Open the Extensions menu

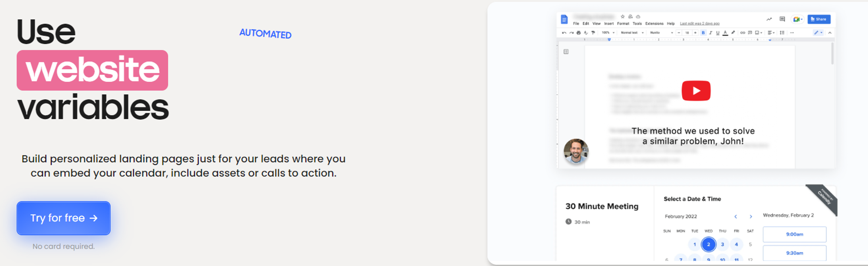click(654, 23)
